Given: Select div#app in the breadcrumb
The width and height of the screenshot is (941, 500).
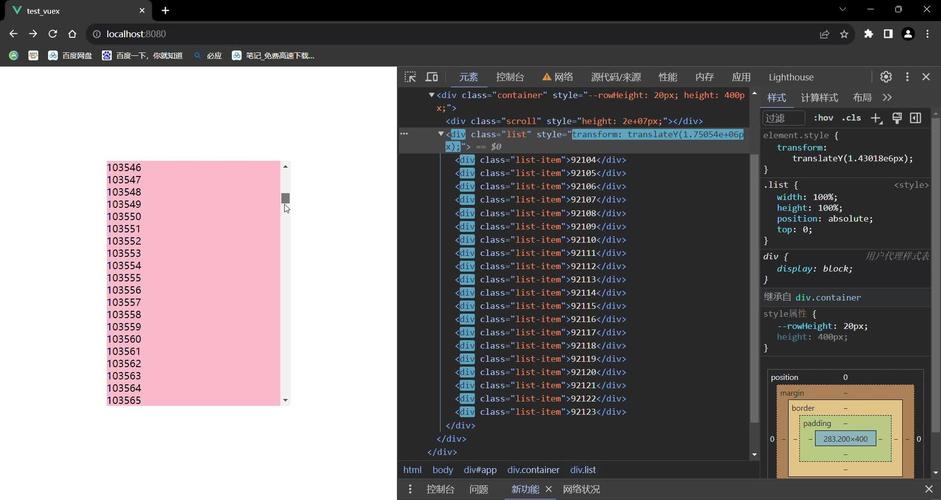Looking at the screenshot, I should click(480, 470).
